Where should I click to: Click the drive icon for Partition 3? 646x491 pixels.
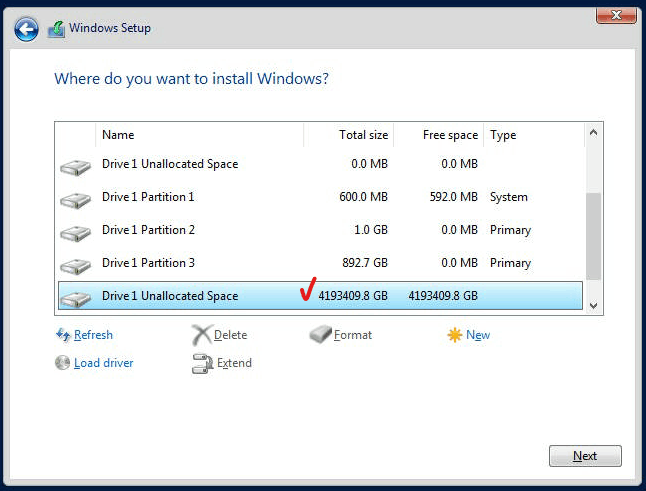click(75, 266)
